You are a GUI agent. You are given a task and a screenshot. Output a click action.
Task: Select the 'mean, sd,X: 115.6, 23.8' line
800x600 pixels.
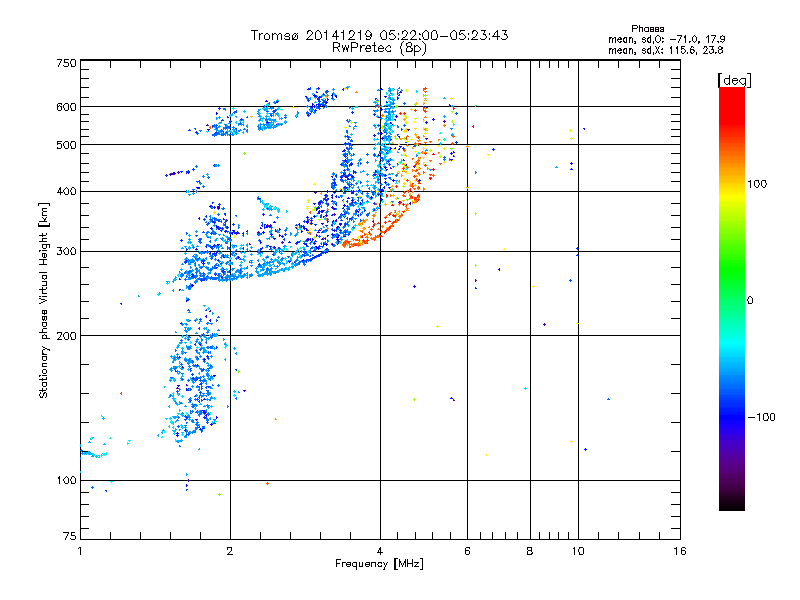pos(665,50)
